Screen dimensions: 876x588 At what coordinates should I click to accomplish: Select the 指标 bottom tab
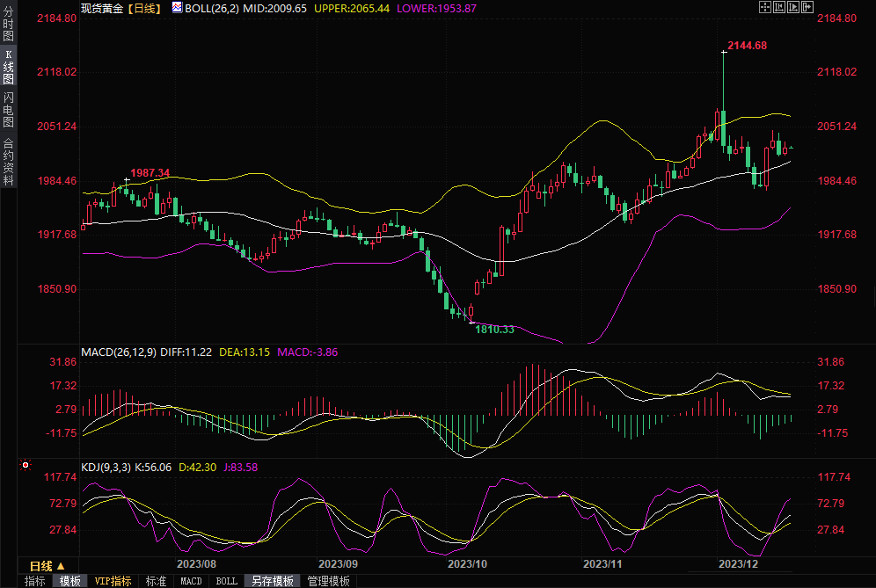point(35,581)
